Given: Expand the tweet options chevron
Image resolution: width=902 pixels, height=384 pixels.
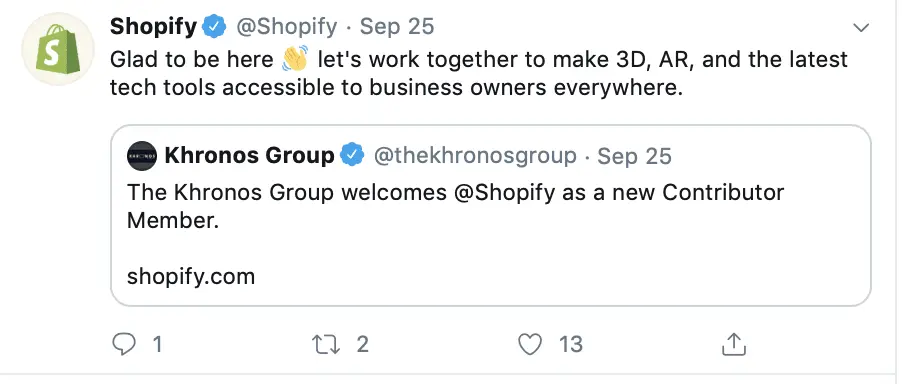Looking at the screenshot, I should (x=861, y=28).
